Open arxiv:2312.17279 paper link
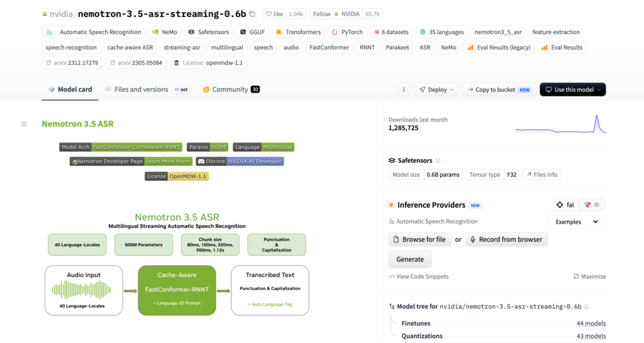644x343 pixels. tap(72, 63)
